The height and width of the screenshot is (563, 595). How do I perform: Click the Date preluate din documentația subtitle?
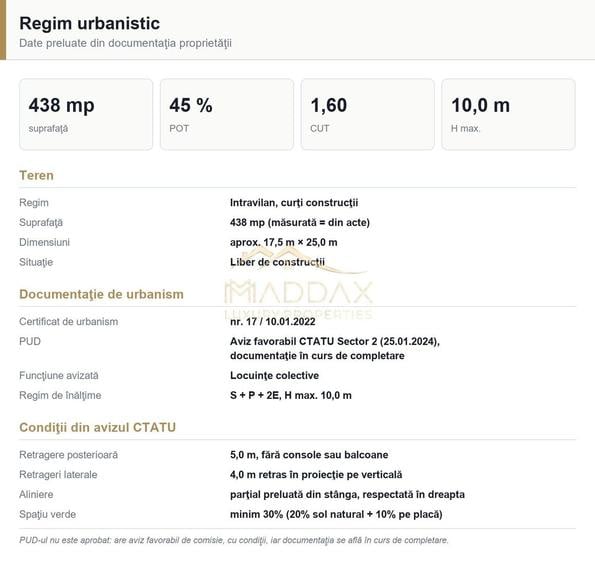click(126, 43)
